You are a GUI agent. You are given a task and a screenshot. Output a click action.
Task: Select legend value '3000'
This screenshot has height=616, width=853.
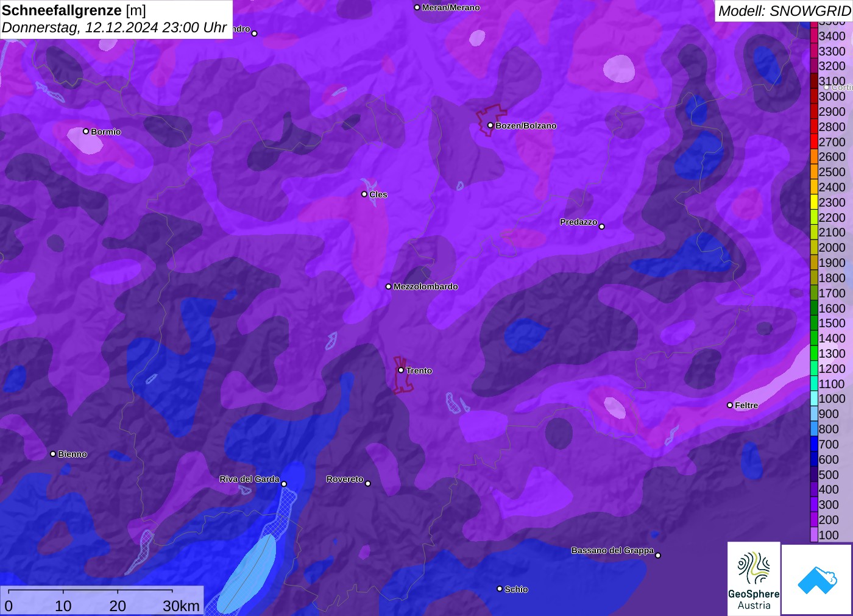(832, 96)
